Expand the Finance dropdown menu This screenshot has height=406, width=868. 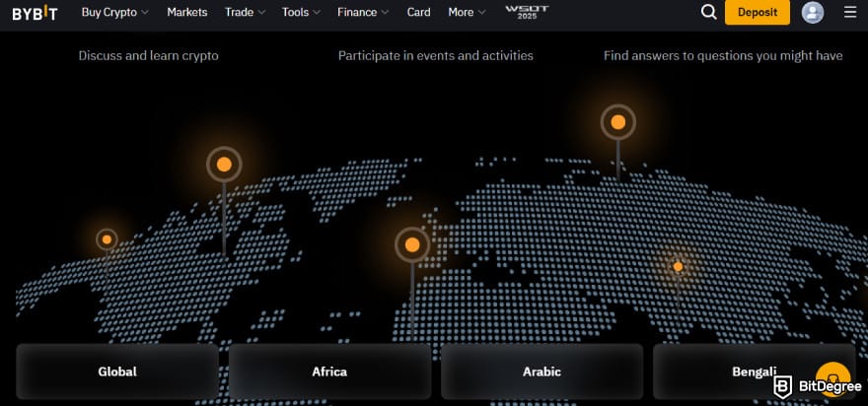363,12
